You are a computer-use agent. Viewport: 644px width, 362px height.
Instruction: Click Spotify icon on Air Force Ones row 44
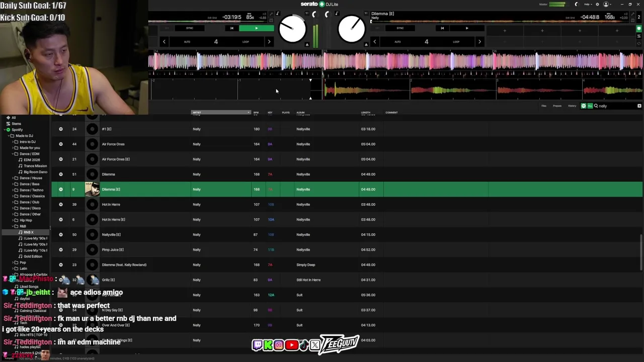pos(61,144)
